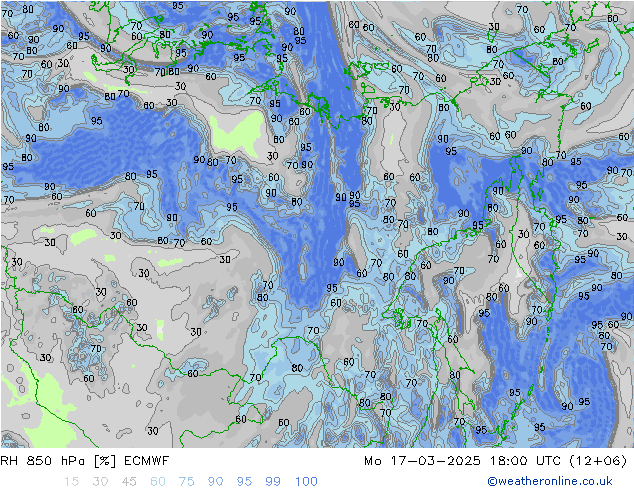Click legend value 30 in the bottom scale row
634x490 pixels.
pyautogui.click(x=100, y=482)
